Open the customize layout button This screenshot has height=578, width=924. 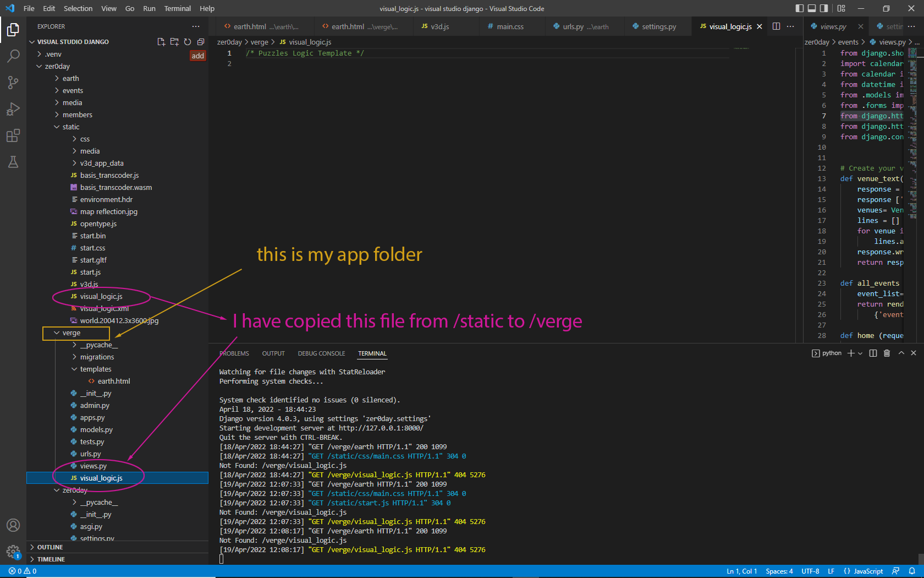[x=841, y=8]
